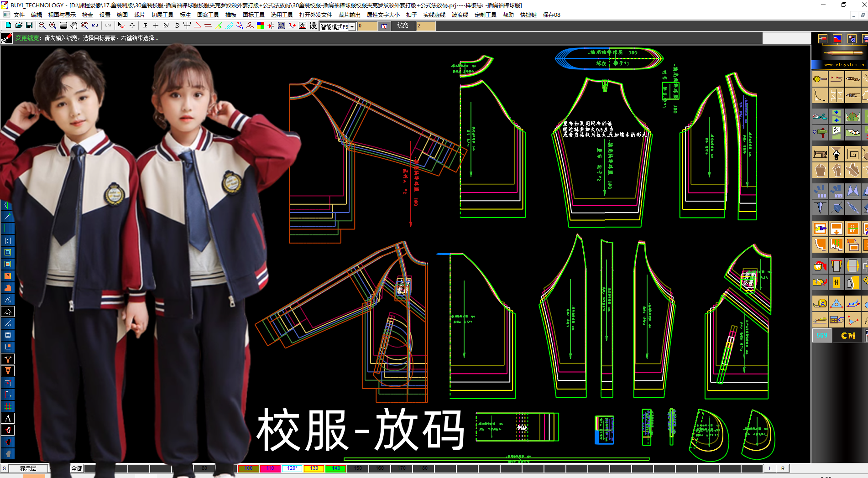Open the 视图与显示 menu
The width and height of the screenshot is (868, 478).
click(62, 15)
